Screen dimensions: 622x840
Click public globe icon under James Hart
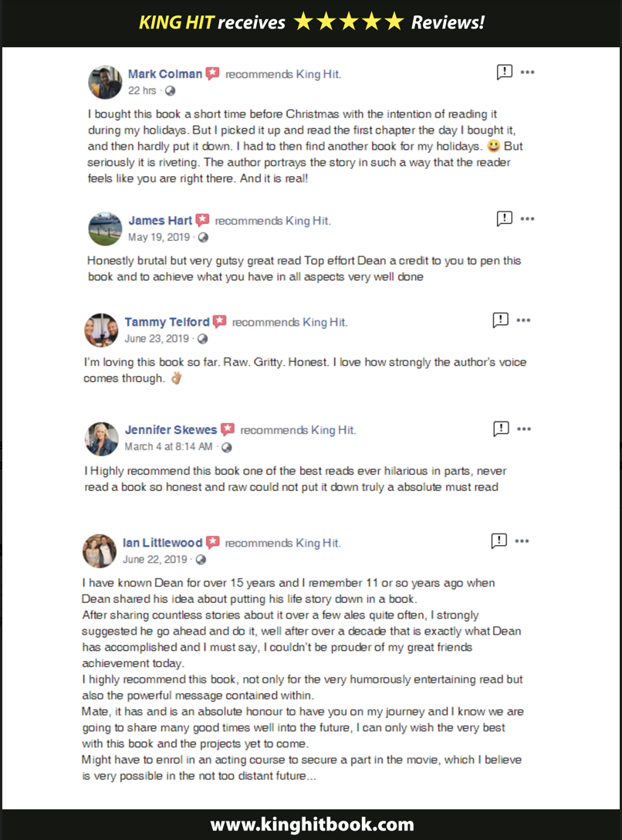click(x=203, y=237)
